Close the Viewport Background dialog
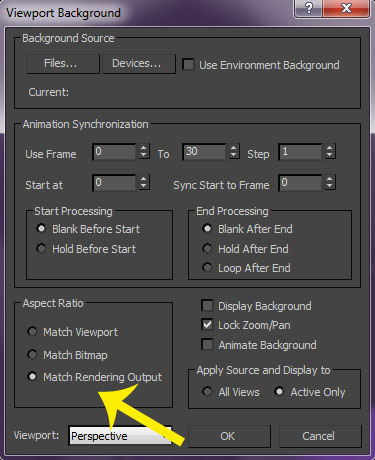 [x=346, y=8]
